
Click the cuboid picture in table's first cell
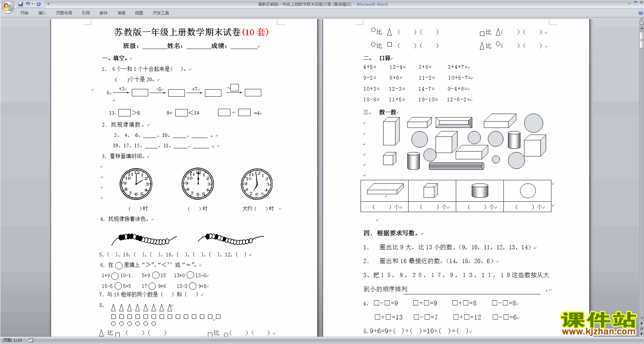coord(385,189)
